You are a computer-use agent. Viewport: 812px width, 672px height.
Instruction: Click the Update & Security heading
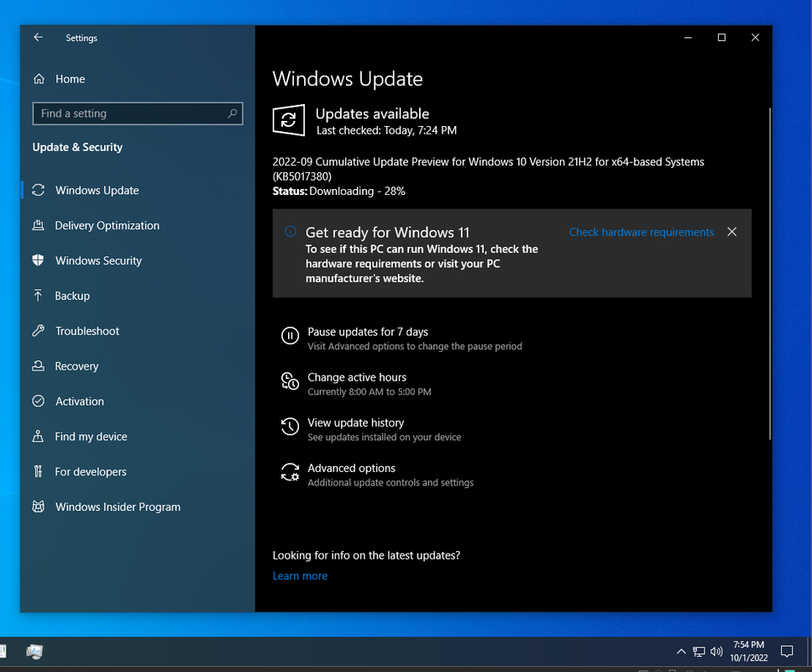coord(77,147)
